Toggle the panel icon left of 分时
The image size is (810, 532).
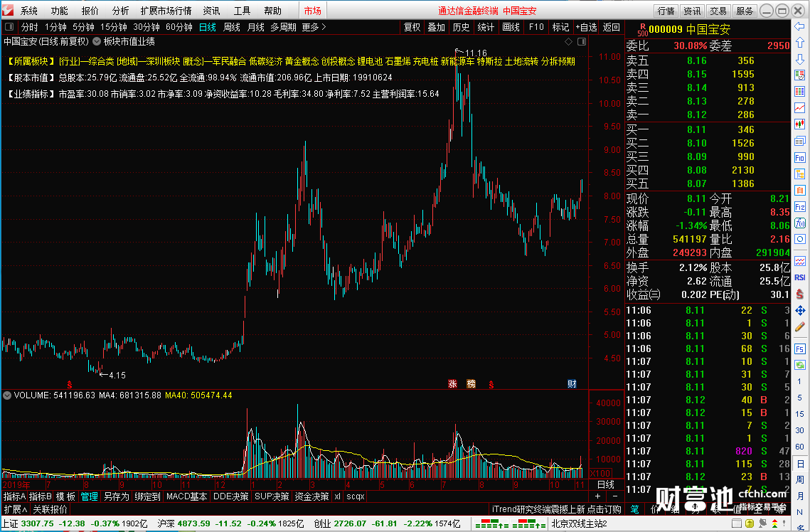click(x=9, y=27)
